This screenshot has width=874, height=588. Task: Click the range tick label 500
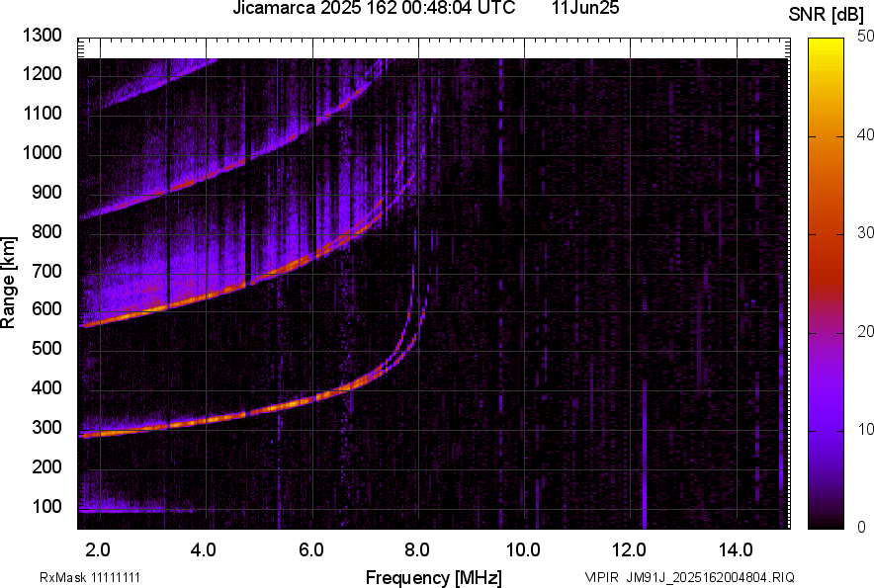(x=46, y=348)
